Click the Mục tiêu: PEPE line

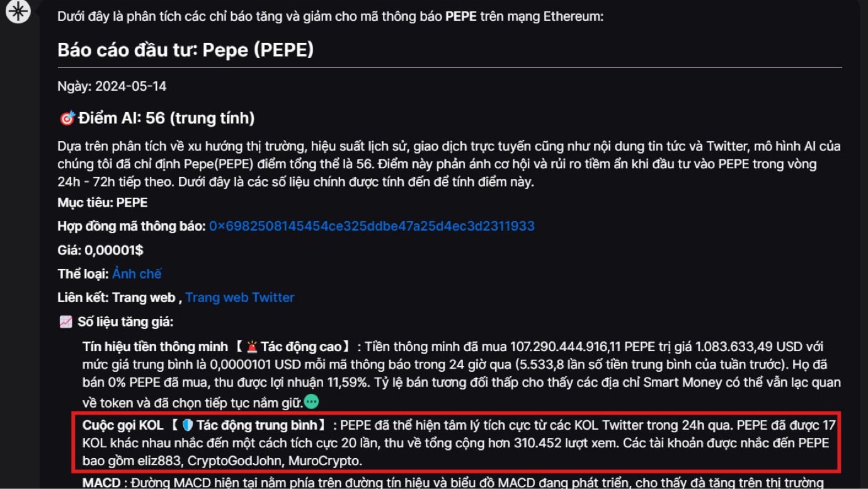[102, 202]
